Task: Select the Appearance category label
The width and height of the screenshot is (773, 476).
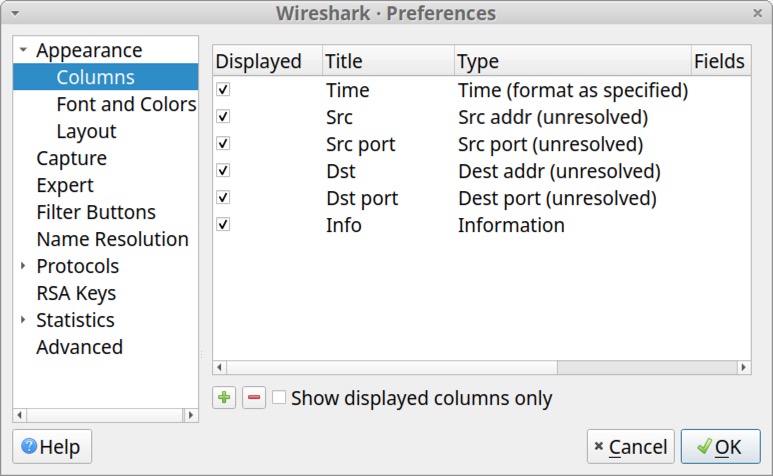Action: 89,50
